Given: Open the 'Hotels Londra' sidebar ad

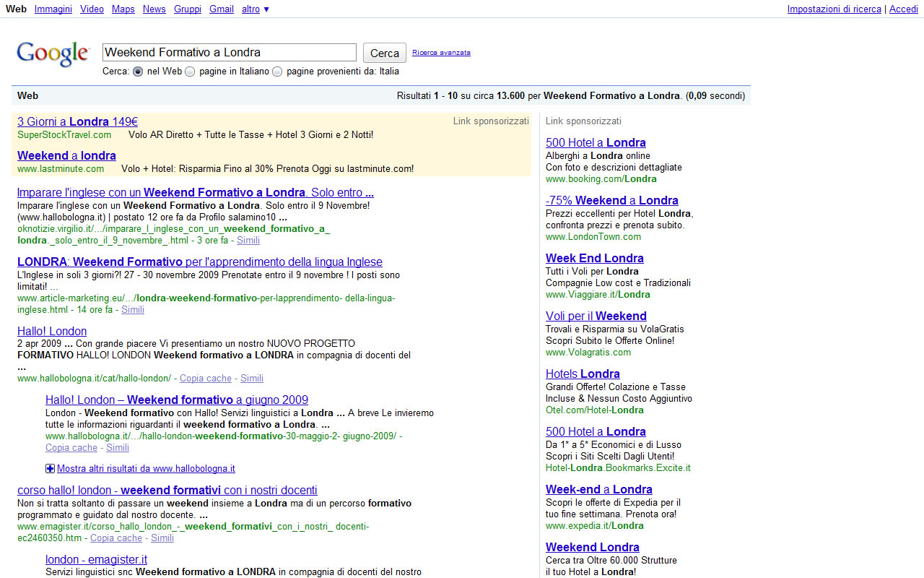Looking at the screenshot, I should 583,374.
